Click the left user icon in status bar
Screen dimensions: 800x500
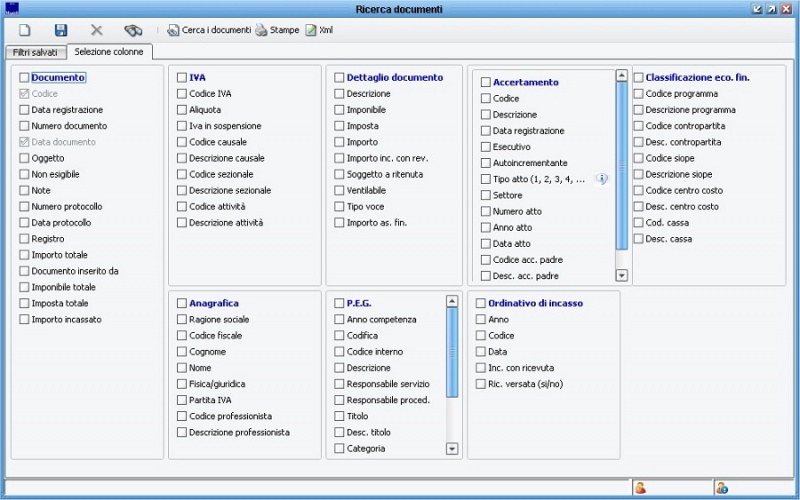point(640,488)
